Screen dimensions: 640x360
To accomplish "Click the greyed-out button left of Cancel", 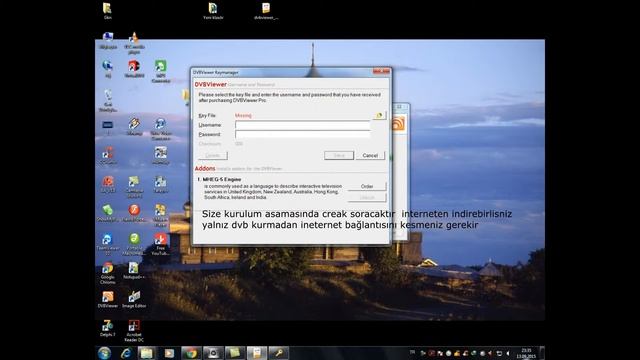I will click(x=339, y=156).
